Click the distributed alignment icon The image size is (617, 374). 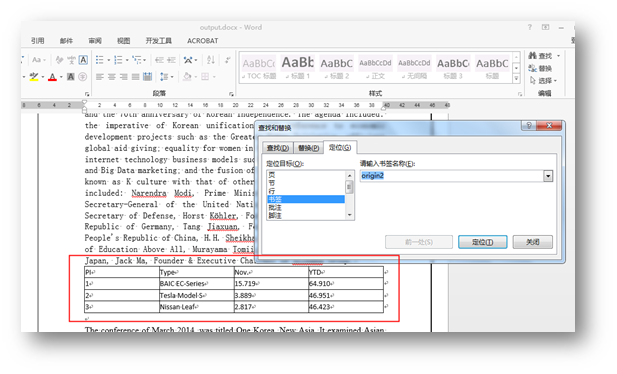click(148, 77)
